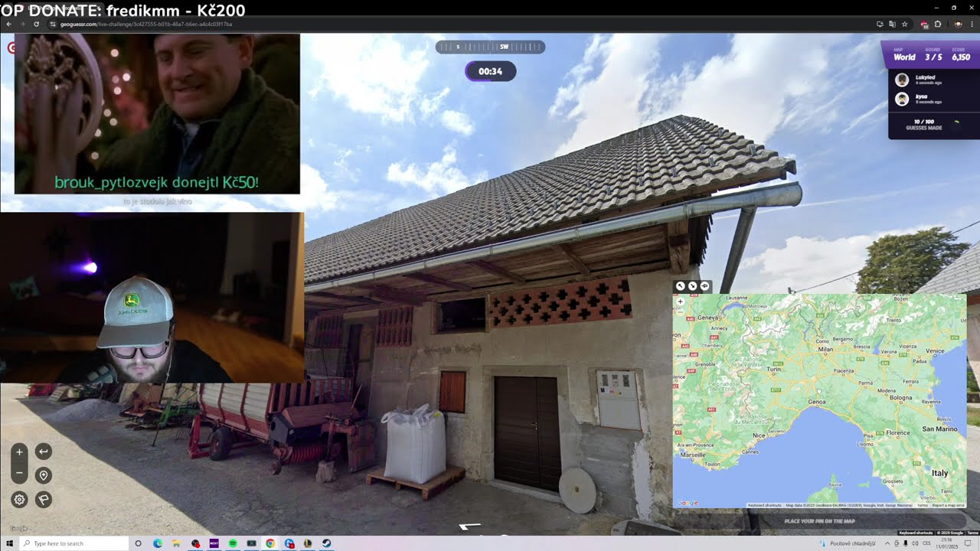The height and width of the screenshot is (551, 980).
Task: Show hidden system tray icons
Action: coord(887,543)
